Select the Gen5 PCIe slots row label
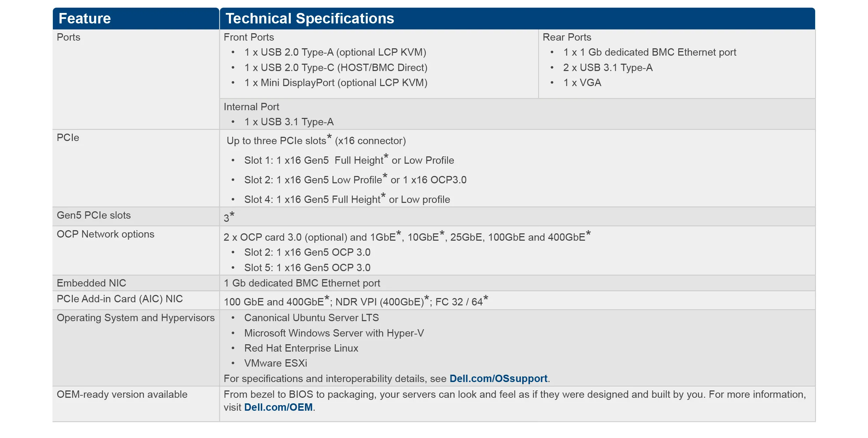 tap(94, 215)
